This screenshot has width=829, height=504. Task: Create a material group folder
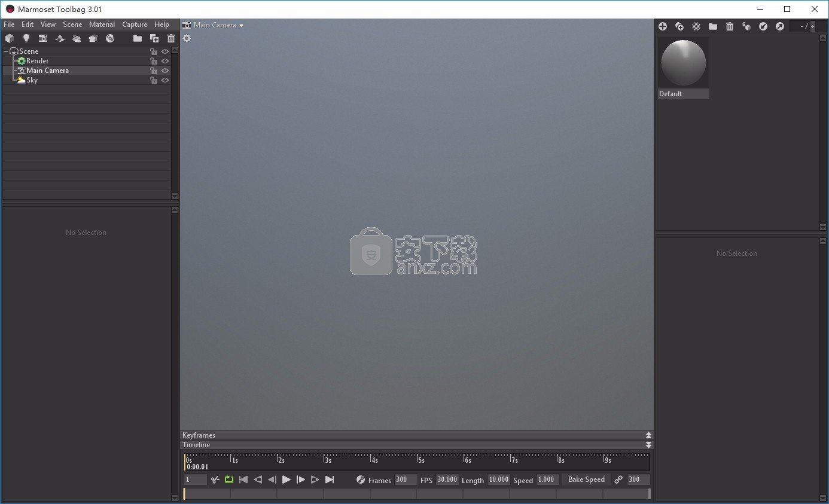click(713, 26)
